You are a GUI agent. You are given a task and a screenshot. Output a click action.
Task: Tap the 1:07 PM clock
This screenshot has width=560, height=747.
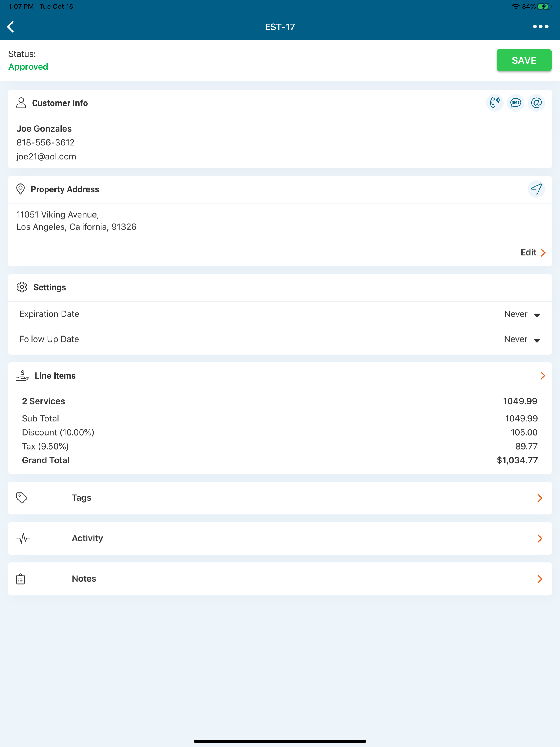(x=21, y=6)
